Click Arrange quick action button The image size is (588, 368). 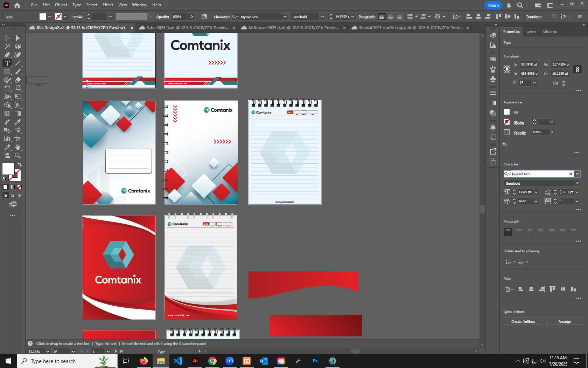[x=565, y=321]
